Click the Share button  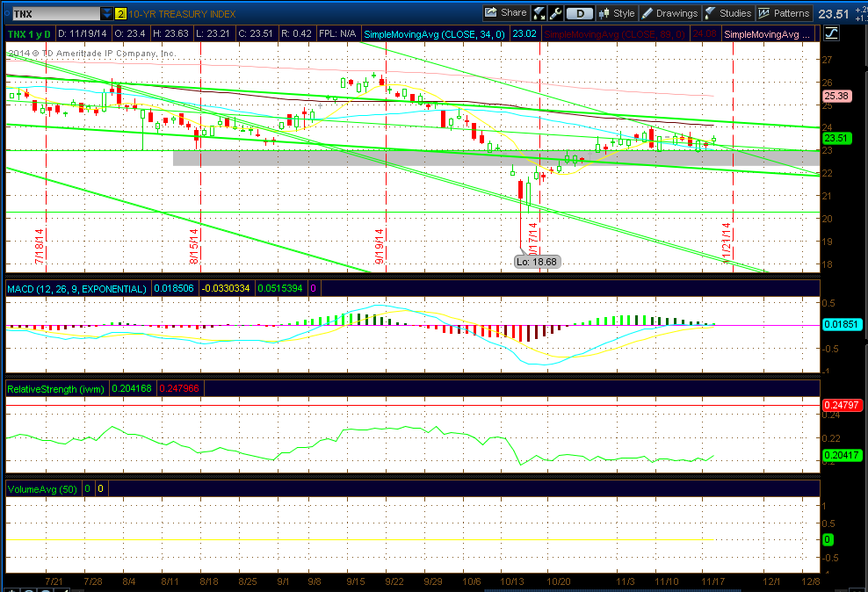pos(505,12)
